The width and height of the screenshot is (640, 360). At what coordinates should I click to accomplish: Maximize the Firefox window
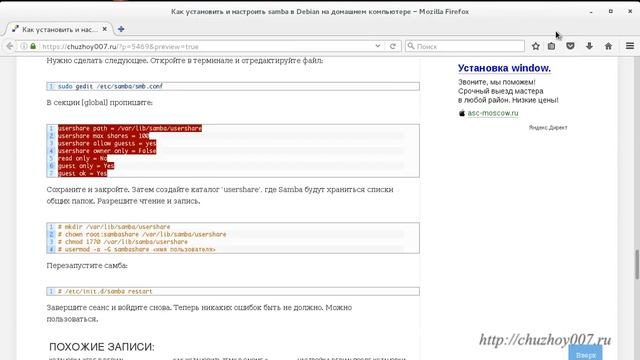(x=611, y=11)
